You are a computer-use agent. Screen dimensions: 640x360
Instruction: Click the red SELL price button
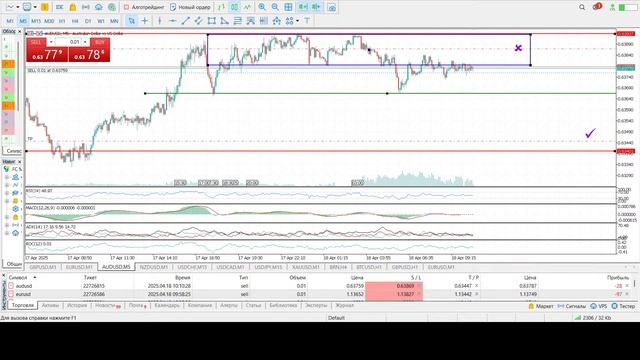click(47, 54)
